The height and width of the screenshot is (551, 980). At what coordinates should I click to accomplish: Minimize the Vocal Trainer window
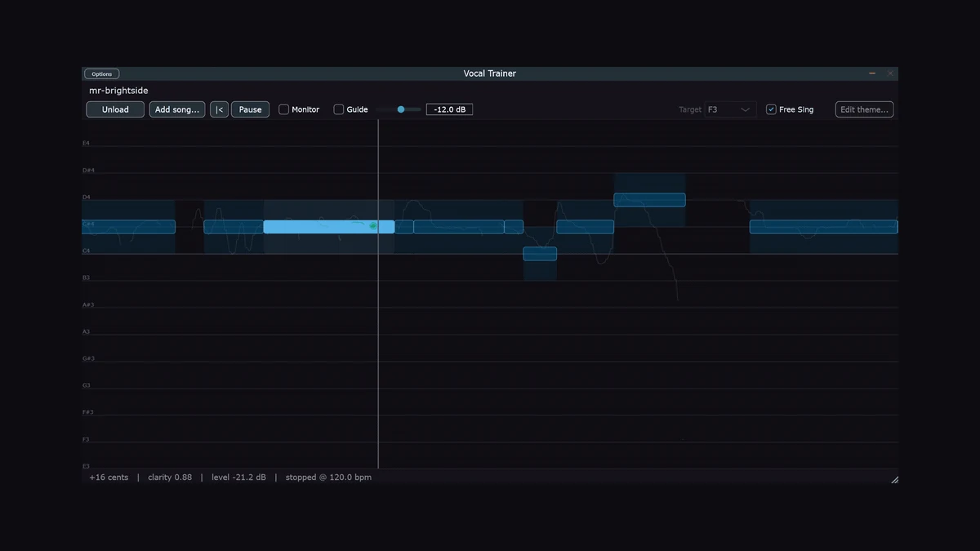[x=872, y=73]
